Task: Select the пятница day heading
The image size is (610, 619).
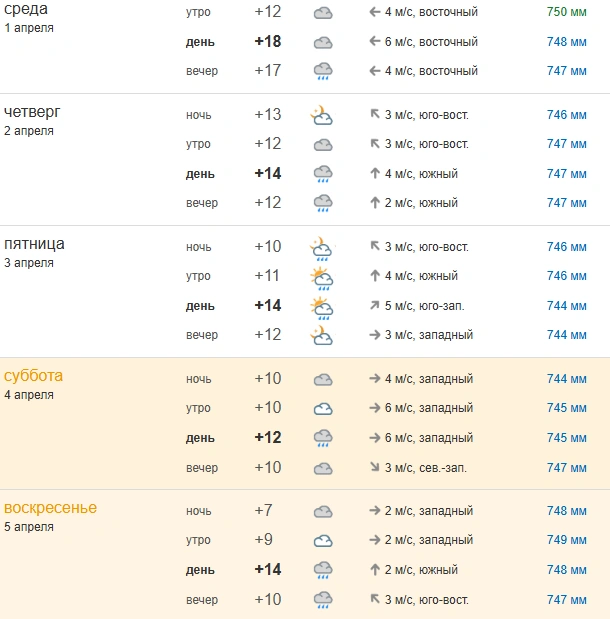Action: click(34, 244)
